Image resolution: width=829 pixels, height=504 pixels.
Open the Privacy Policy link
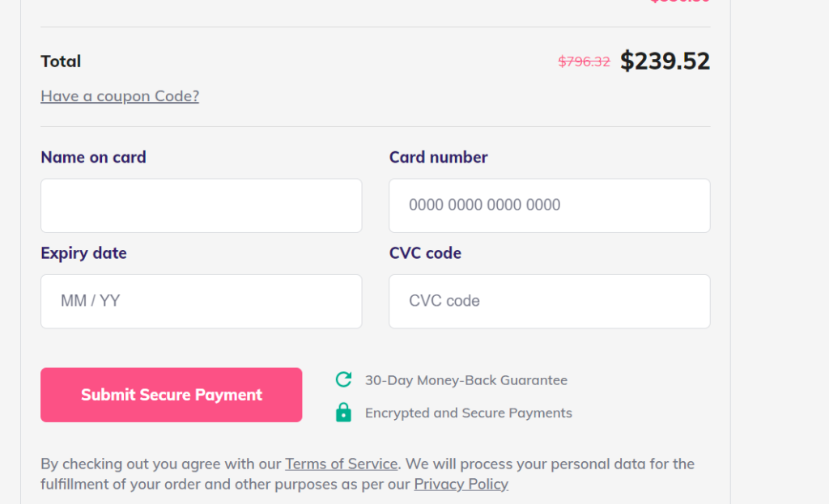click(x=461, y=484)
